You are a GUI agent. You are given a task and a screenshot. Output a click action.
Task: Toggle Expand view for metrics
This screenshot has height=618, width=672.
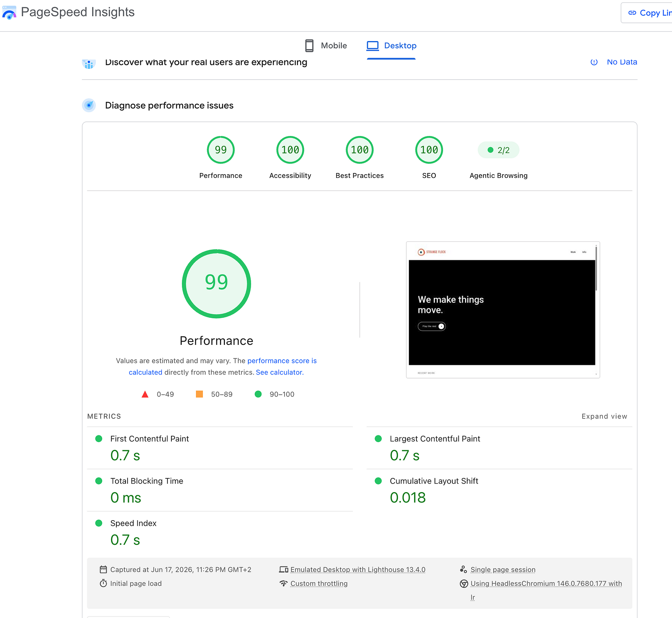point(604,416)
